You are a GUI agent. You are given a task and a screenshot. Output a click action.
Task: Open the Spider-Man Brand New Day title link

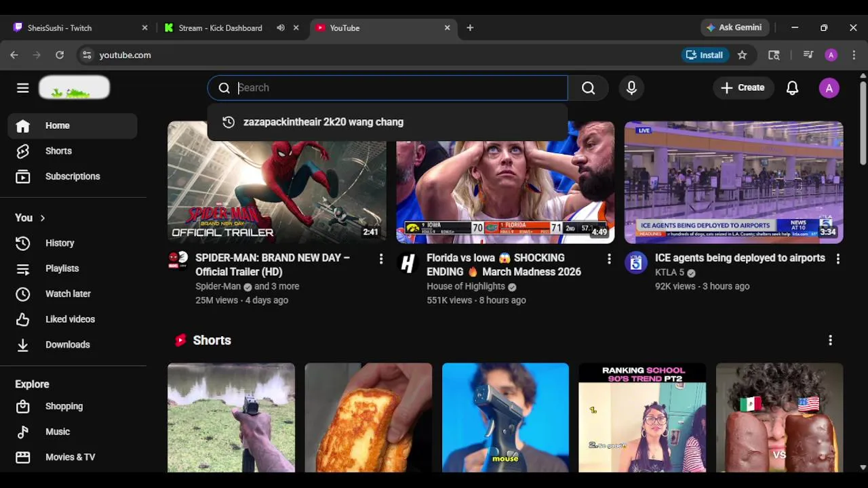273,265
